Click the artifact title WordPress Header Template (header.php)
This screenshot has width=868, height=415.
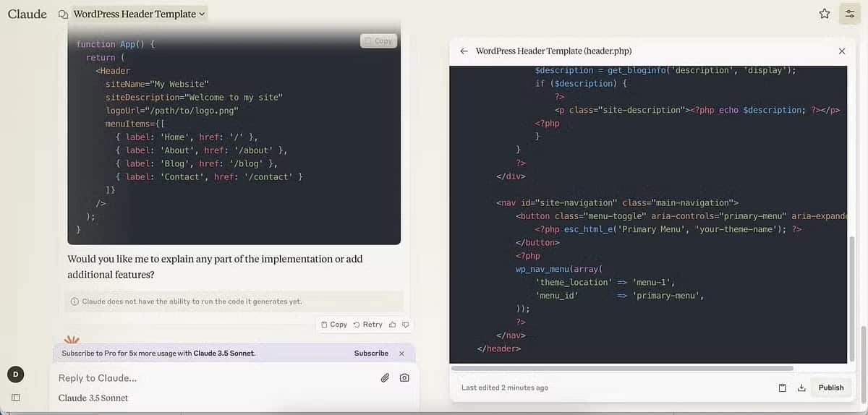(x=554, y=51)
